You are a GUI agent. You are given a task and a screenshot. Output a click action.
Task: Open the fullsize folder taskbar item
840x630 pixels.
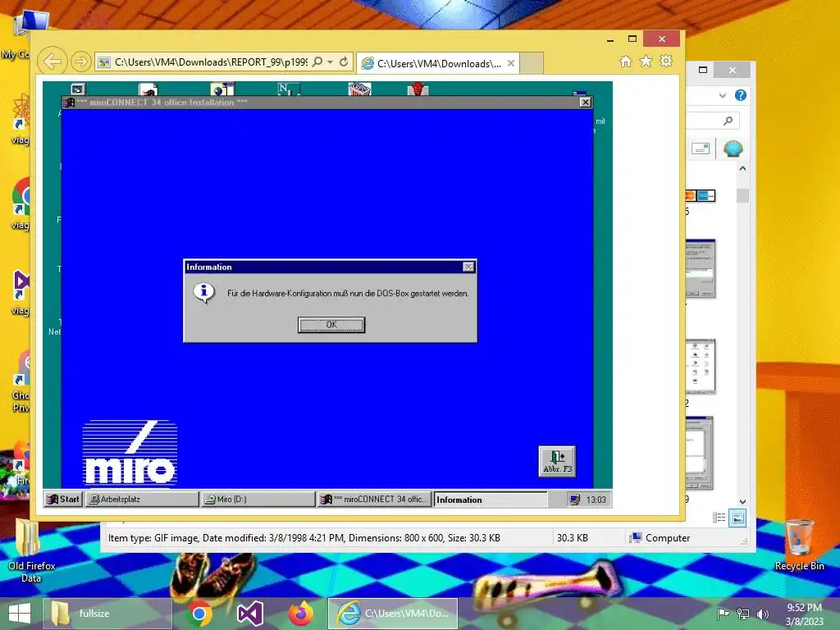[107, 614]
